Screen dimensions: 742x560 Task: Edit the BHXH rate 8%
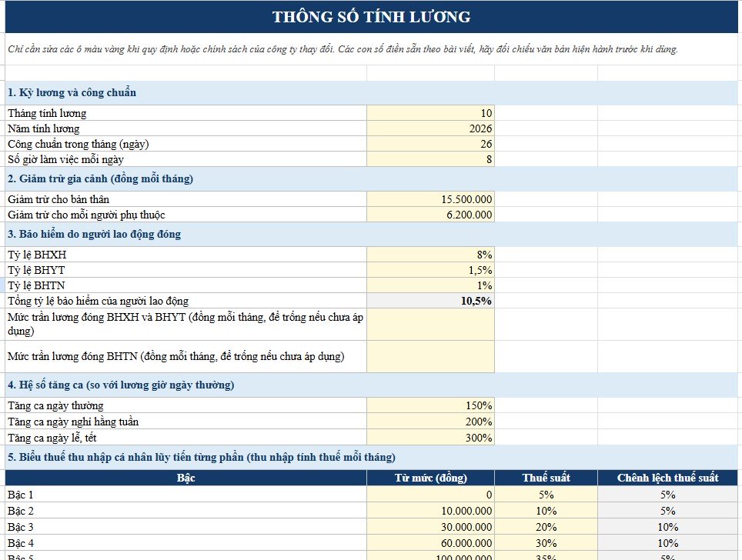coord(430,255)
